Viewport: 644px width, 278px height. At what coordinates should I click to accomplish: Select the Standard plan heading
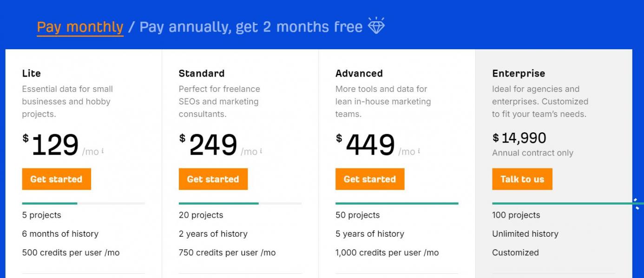pos(202,73)
